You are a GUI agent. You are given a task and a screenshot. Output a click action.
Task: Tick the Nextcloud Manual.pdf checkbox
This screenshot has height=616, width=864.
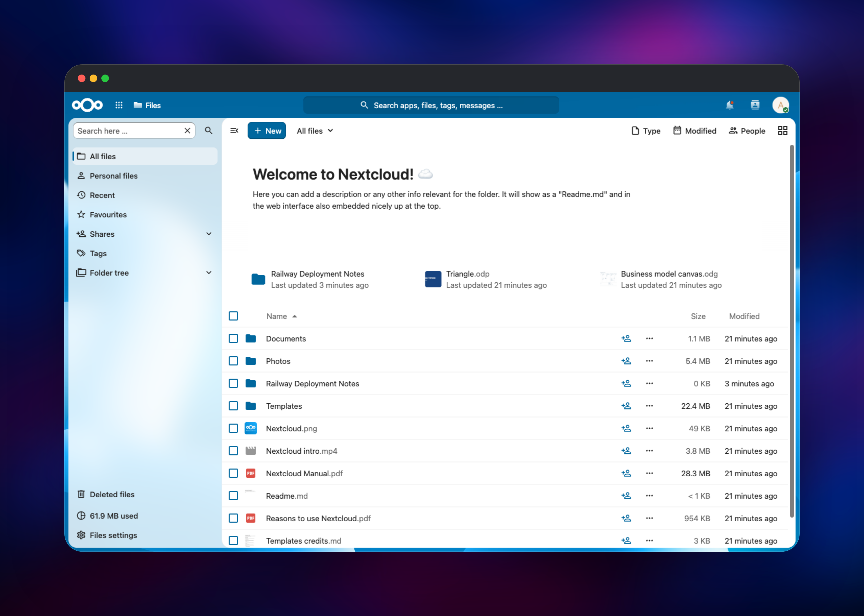pos(233,473)
